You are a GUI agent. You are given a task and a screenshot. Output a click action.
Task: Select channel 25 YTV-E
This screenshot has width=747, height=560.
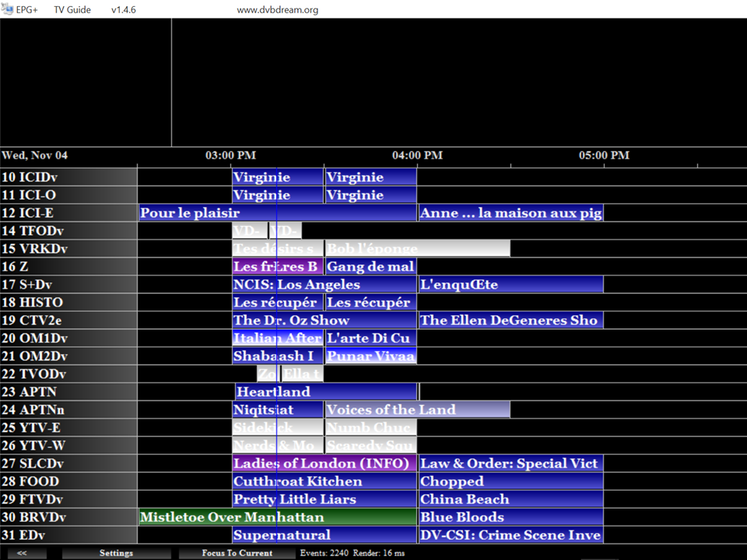pos(68,428)
